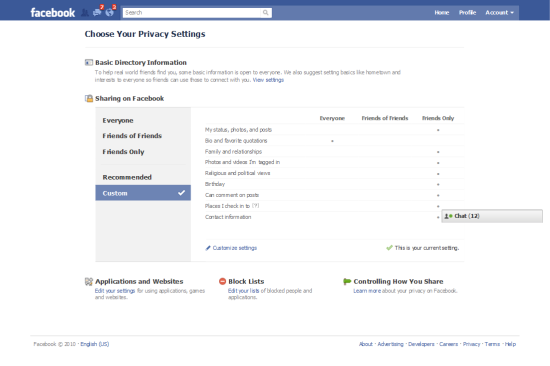Open the Developers footer link

(421, 344)
